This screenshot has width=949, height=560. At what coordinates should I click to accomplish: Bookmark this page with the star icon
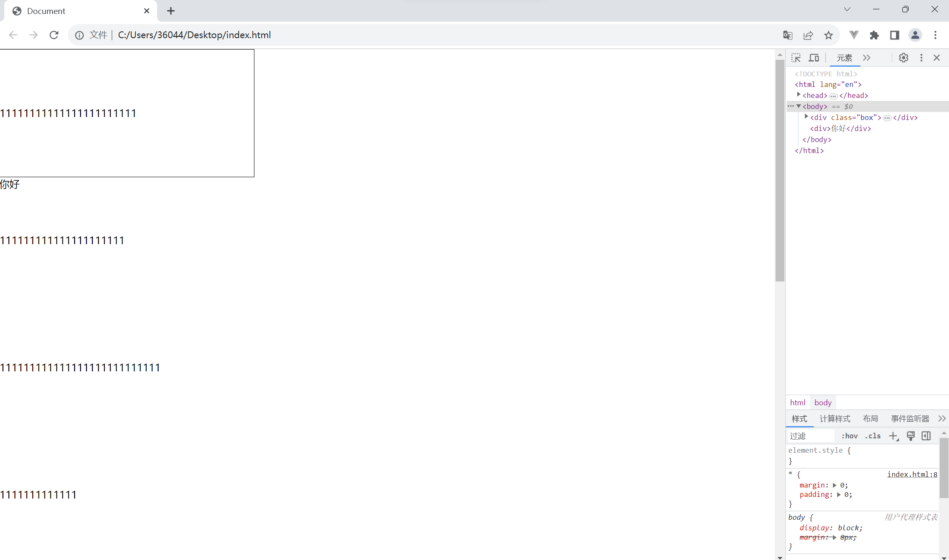tap(829, 35)
